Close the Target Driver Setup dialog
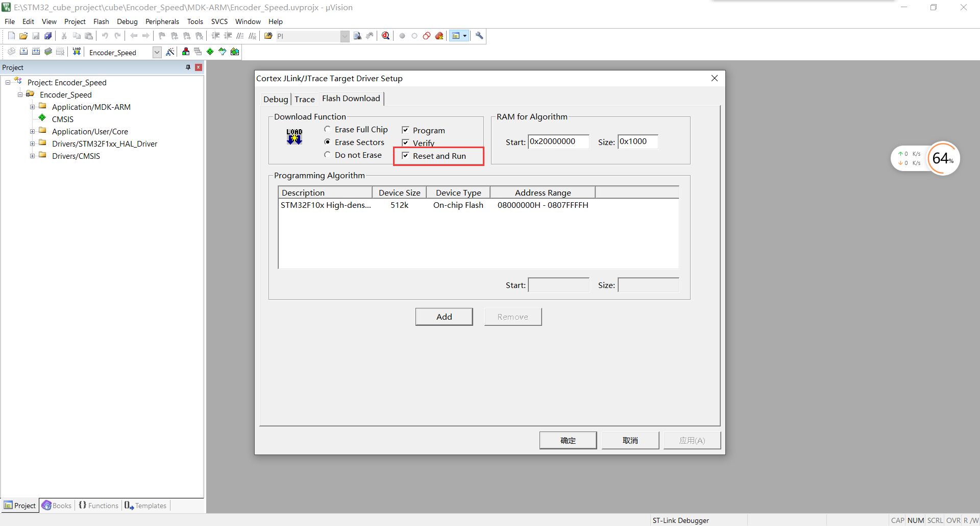This screenshot has height=526, width=980. [x=715, y=78]
